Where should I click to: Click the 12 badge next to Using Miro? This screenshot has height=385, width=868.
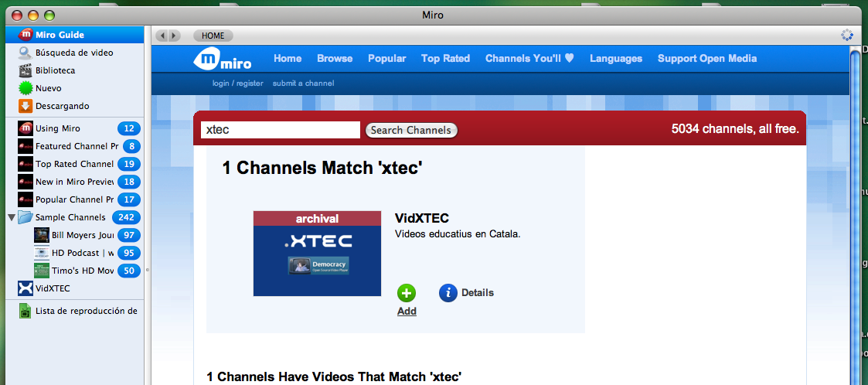click(x=129, y=128)
